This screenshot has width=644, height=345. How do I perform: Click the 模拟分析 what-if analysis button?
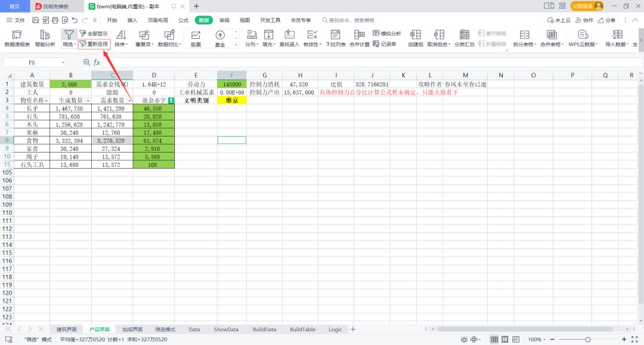[x=387, y=33]
